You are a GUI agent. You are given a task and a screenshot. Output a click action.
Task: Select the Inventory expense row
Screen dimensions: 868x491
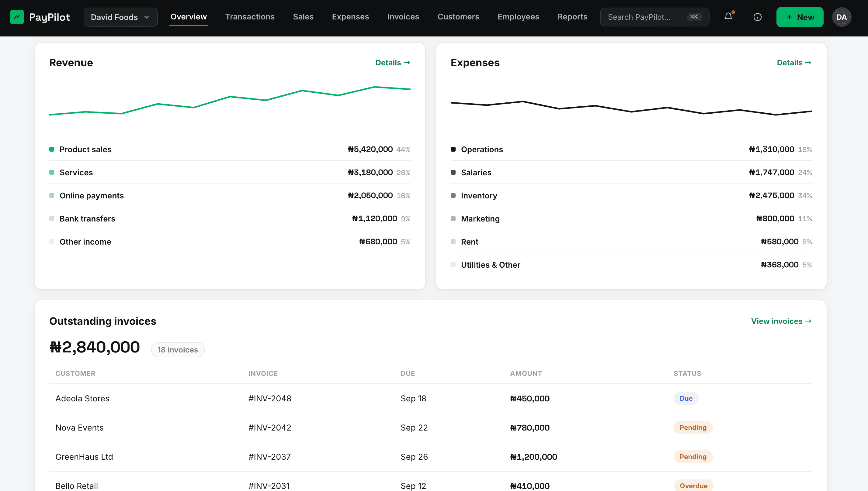(631, 196)
